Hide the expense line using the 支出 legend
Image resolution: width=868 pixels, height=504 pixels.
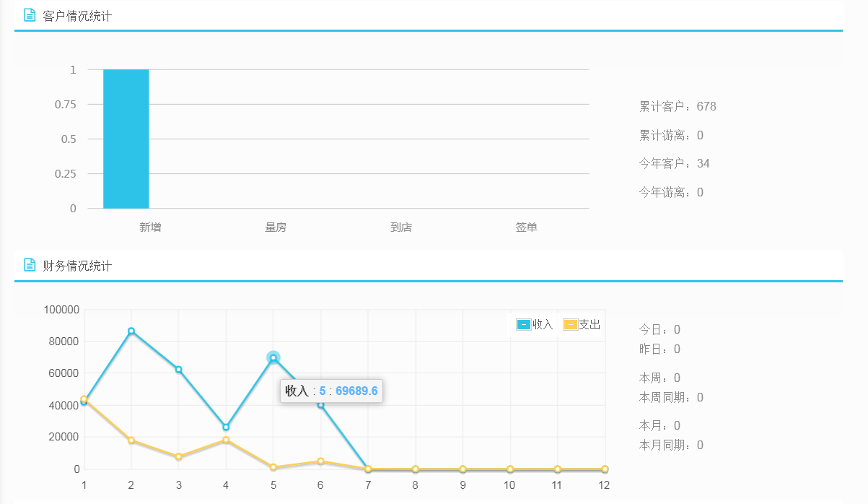581,324
